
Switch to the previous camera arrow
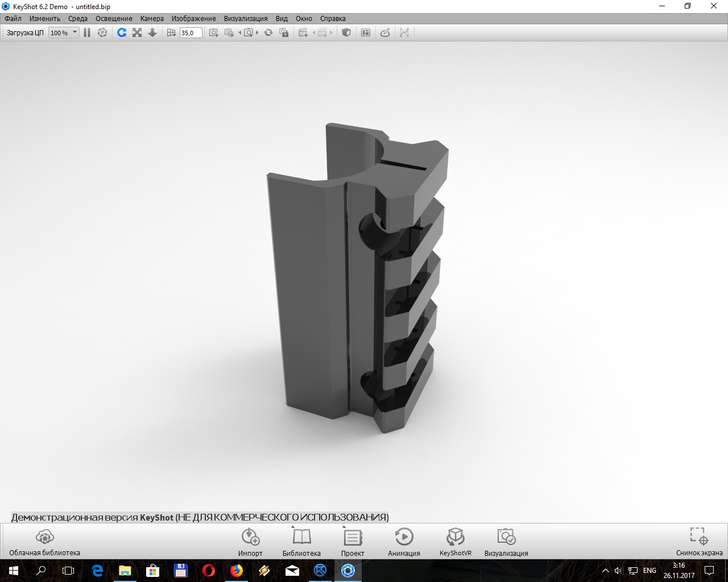click(240, 33)
